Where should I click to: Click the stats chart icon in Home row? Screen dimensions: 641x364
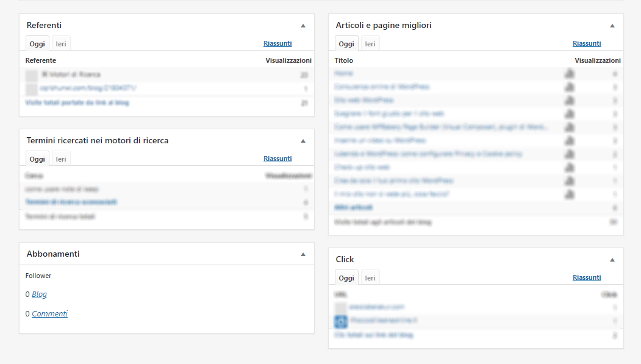point(570,74)
